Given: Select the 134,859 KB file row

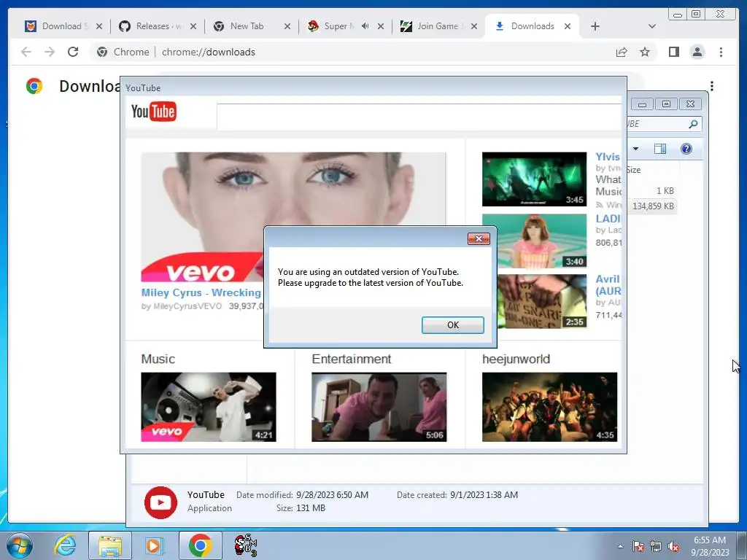Looking at the screenshot, I should [652, 206].
